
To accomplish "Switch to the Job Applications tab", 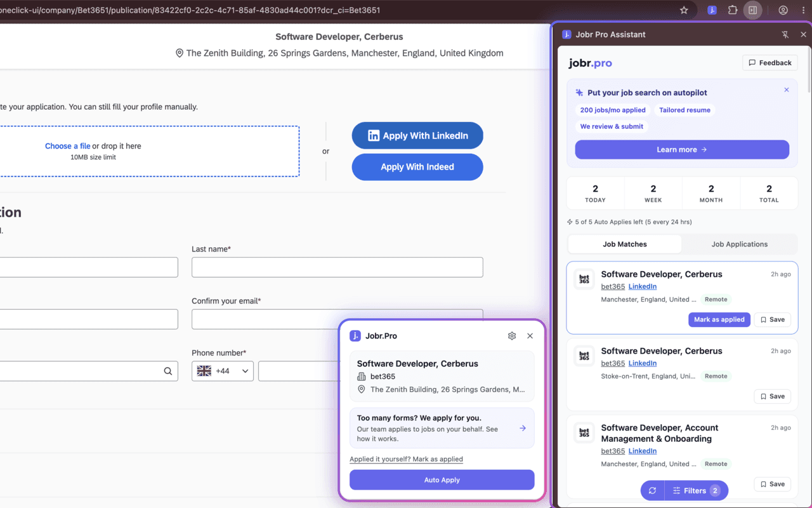I will (x=740, y=244).
